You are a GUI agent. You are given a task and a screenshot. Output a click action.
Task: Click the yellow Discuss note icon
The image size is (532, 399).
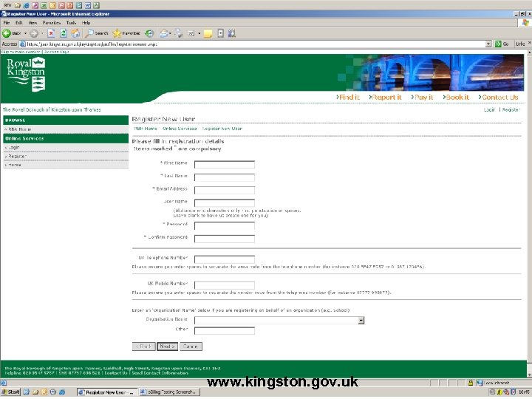pyautogui.click(x=208, y=33)
